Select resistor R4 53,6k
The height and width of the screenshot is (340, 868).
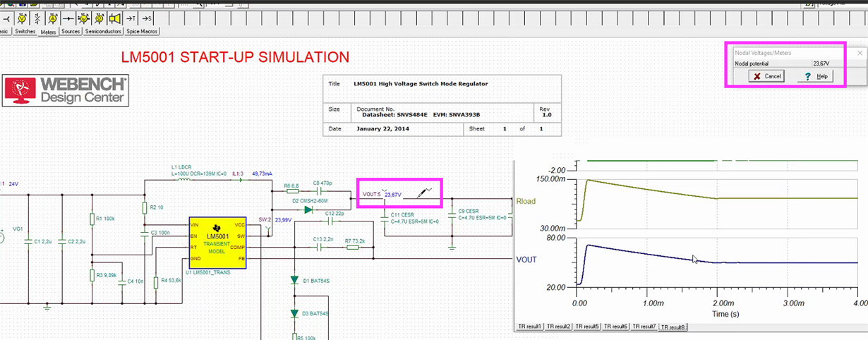pyautogui.click(x=167, y=280)
